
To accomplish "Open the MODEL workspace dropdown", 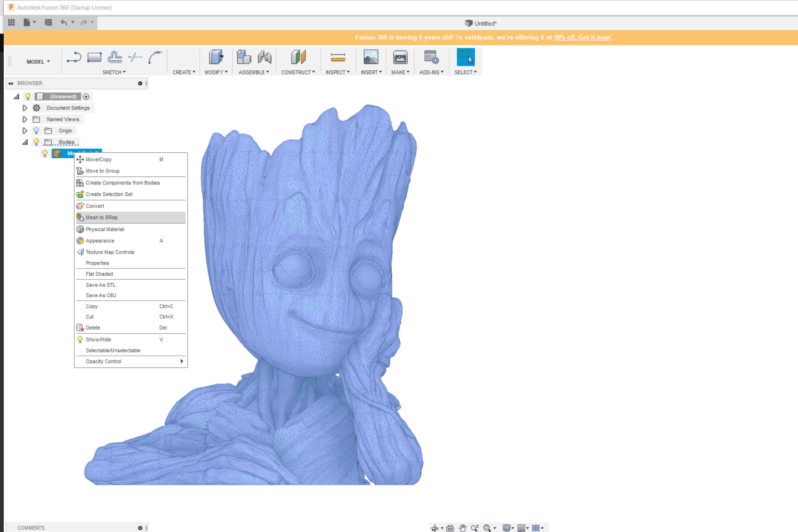I will click(x=38, y=62).
